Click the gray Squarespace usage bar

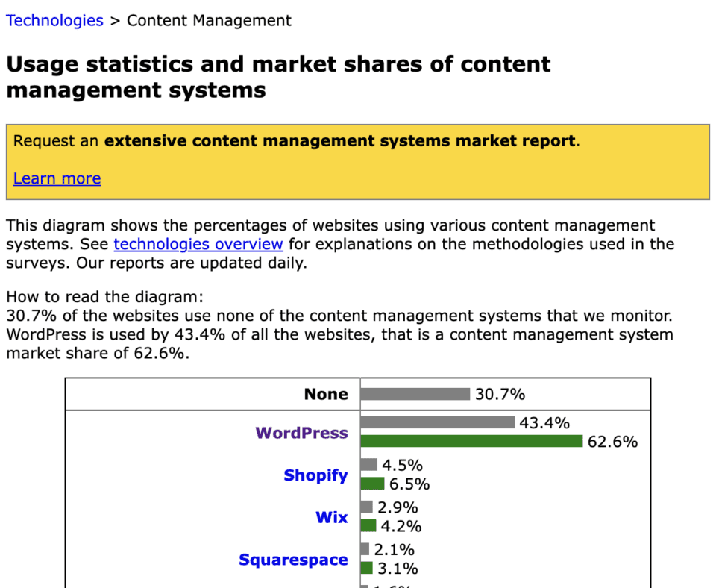(x=365, y=549)
